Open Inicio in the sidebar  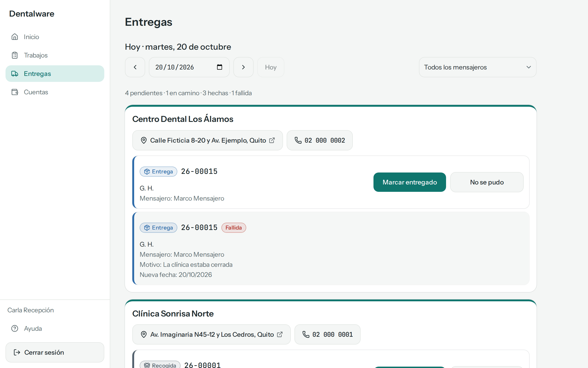55,37
